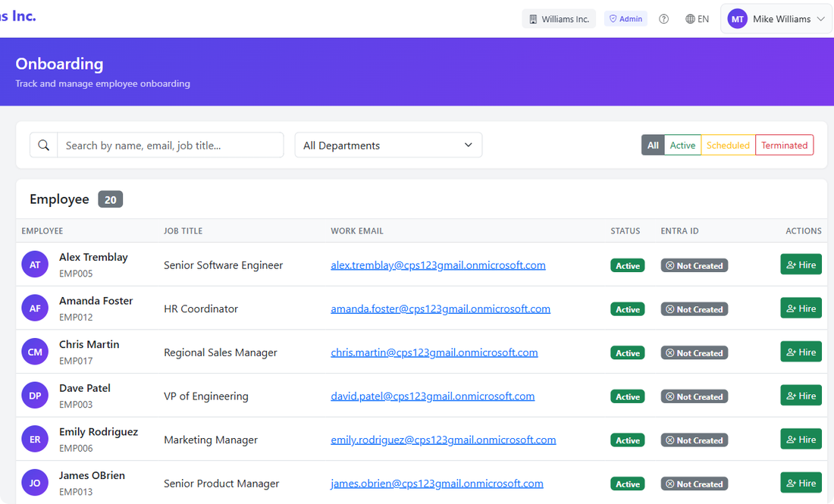Click the MT avatar circle for Mike Williams
This screenshot has height=504, width=834.
point(737,18)
